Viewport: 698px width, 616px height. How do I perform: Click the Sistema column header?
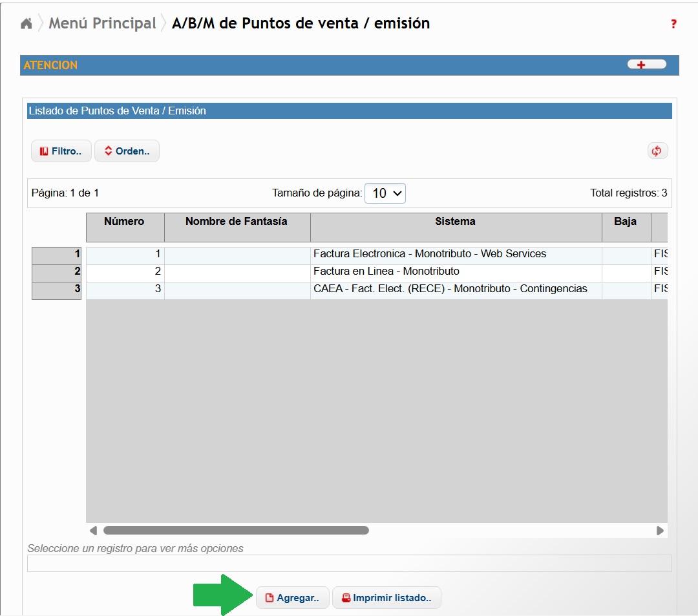click(455, 222)
